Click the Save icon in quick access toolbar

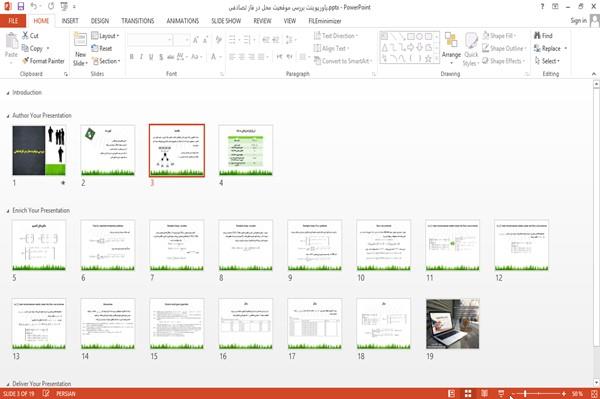[21, 7]
